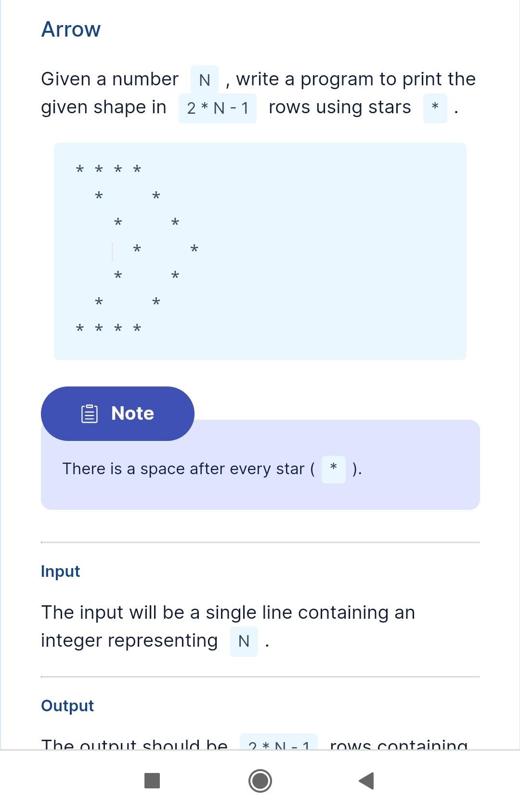Viewport: 520px width, 812px height.
Task: Click the '2 * N - 1' badge near 'rows using stars'
Action: 217,107
